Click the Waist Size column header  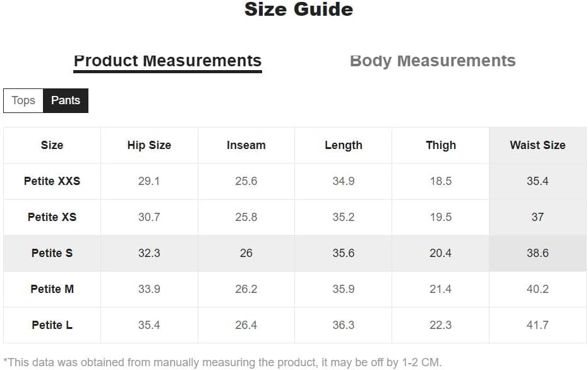pos(537,145)
